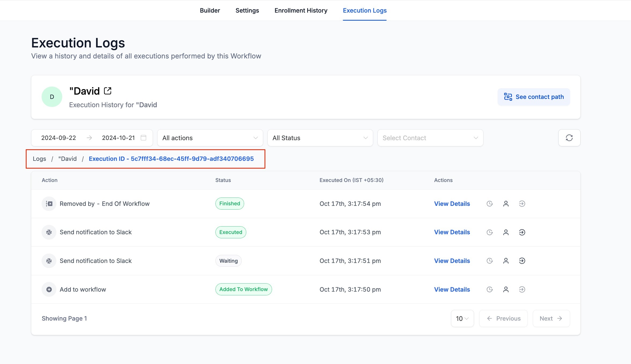This screenshot has width=631, height=364.
Task: Click the Logs breadcrumb link
Action: [x=39, y=159]
